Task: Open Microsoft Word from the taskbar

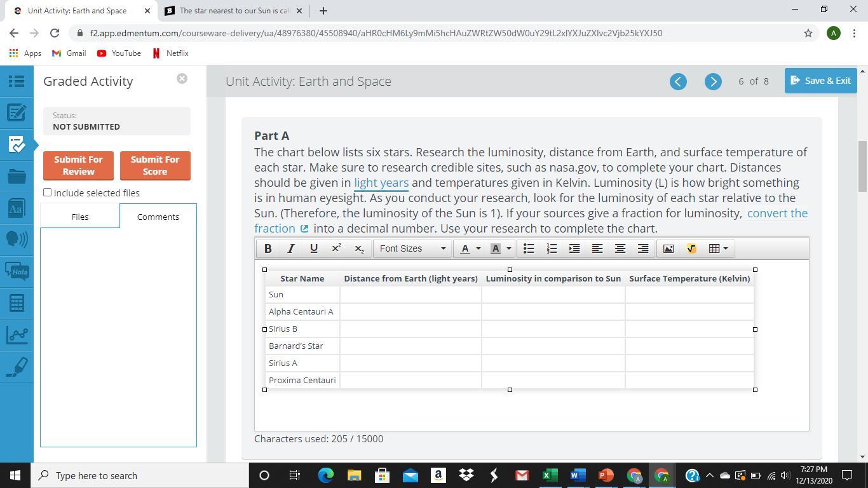Action: tap(577, 475)
